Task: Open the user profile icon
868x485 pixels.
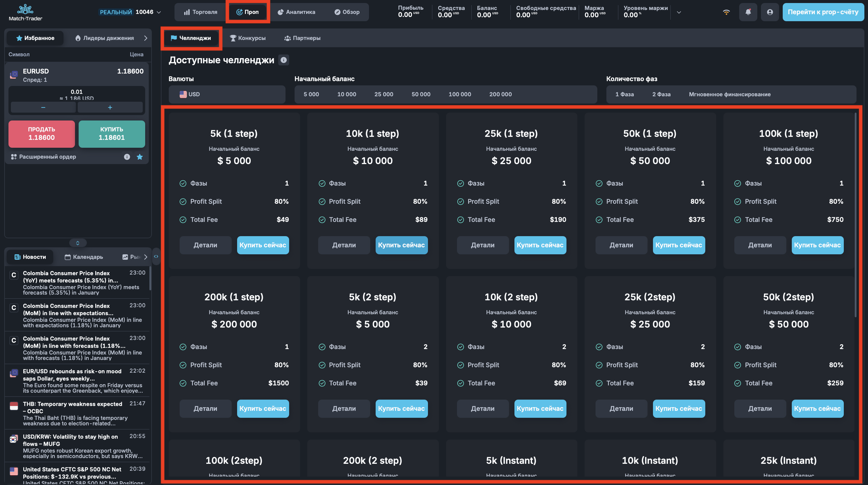Action: click(x=770, y=12)
